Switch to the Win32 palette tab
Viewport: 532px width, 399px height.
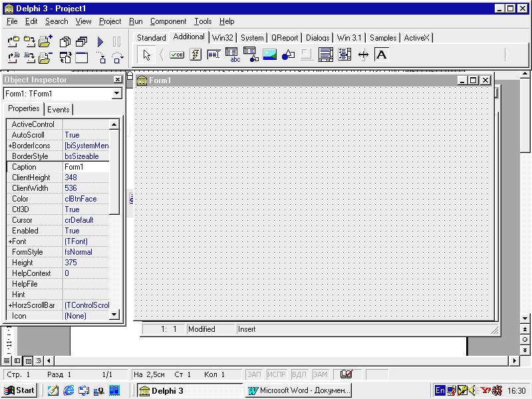tap(223, 38)
